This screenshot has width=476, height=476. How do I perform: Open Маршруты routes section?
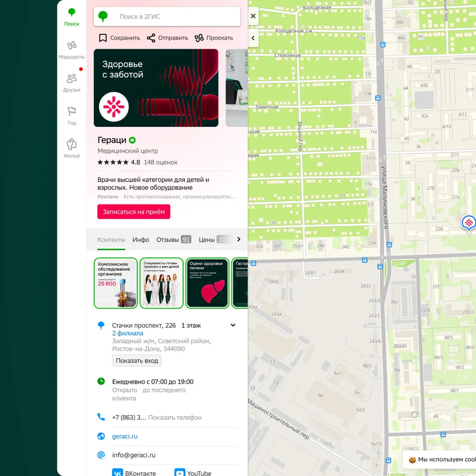click(72, 50)
